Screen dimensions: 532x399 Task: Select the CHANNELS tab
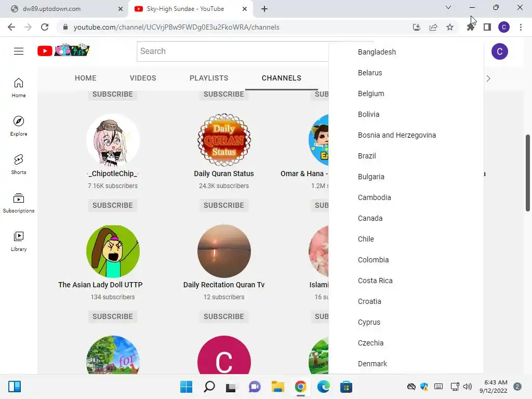tap(281, 78)
